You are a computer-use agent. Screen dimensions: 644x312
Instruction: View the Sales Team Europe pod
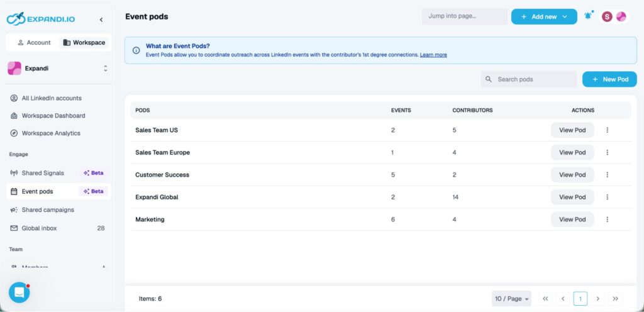point(572,152)
